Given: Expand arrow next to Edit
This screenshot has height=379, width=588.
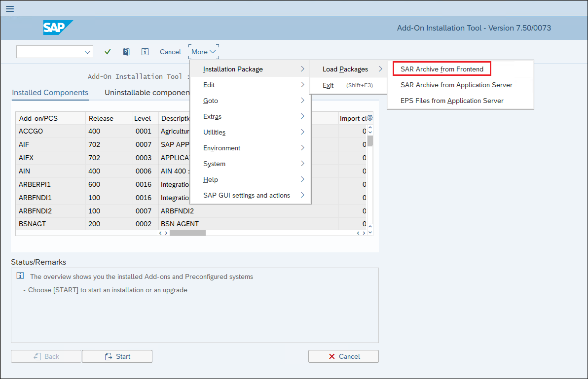Looking at the screenshot, I should pos(302,85).
